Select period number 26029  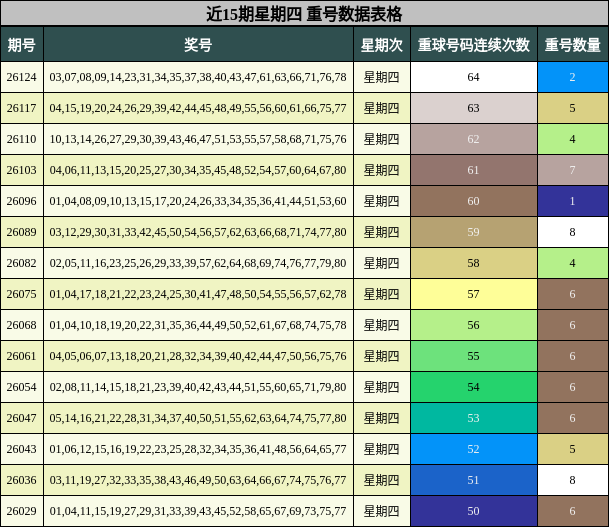[x=21, y=511]
